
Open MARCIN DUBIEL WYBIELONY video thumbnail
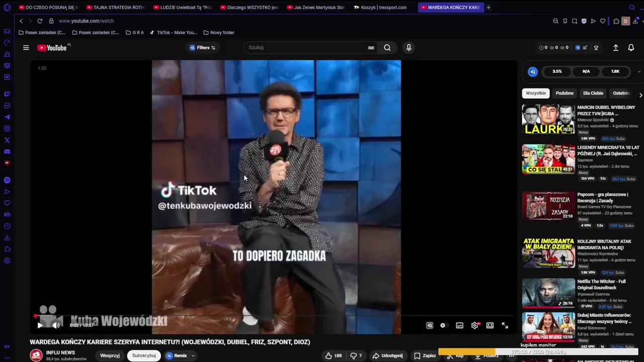click(548, 120)
